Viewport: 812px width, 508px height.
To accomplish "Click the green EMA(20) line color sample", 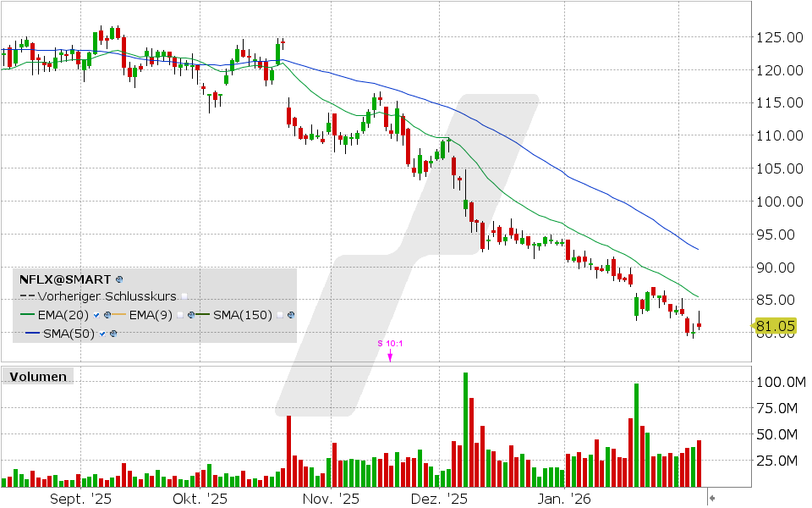I will 27,315.
